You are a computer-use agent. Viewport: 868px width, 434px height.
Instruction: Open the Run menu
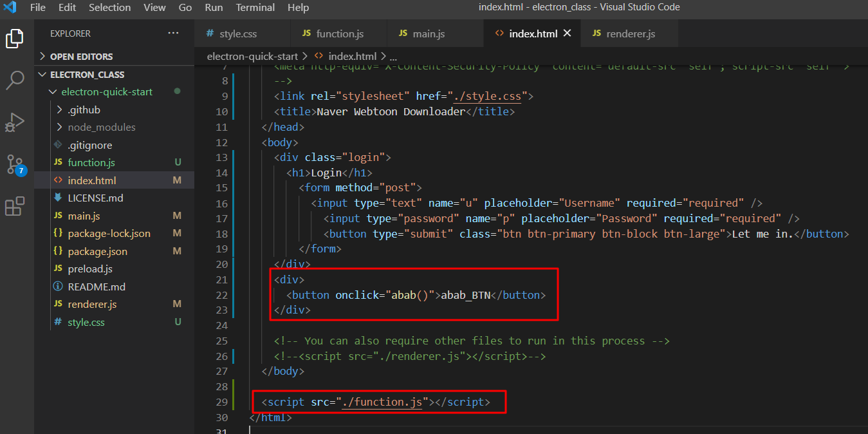click(x=214, y=8)
